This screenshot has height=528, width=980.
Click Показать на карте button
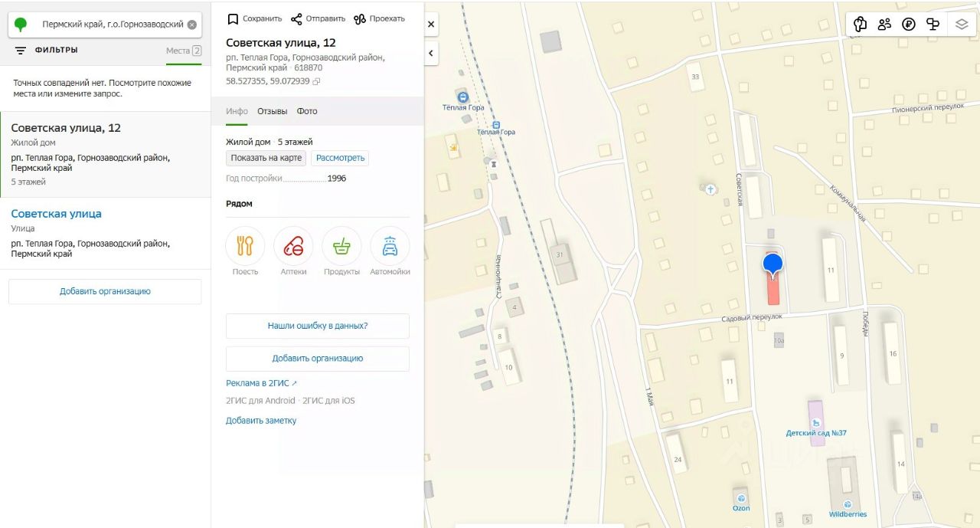coord(266,158)
